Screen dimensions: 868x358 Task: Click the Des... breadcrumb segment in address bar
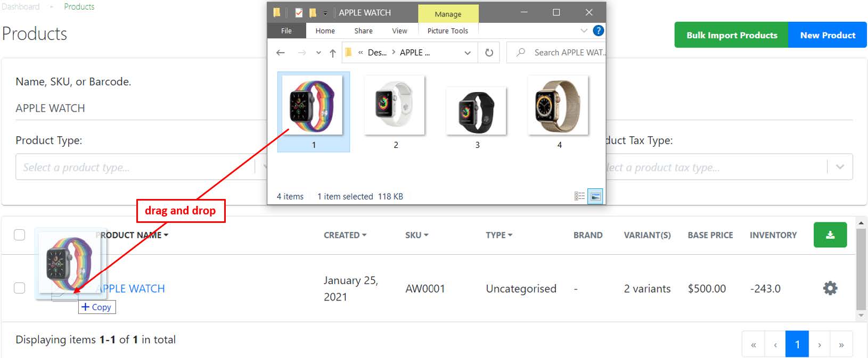377,53
